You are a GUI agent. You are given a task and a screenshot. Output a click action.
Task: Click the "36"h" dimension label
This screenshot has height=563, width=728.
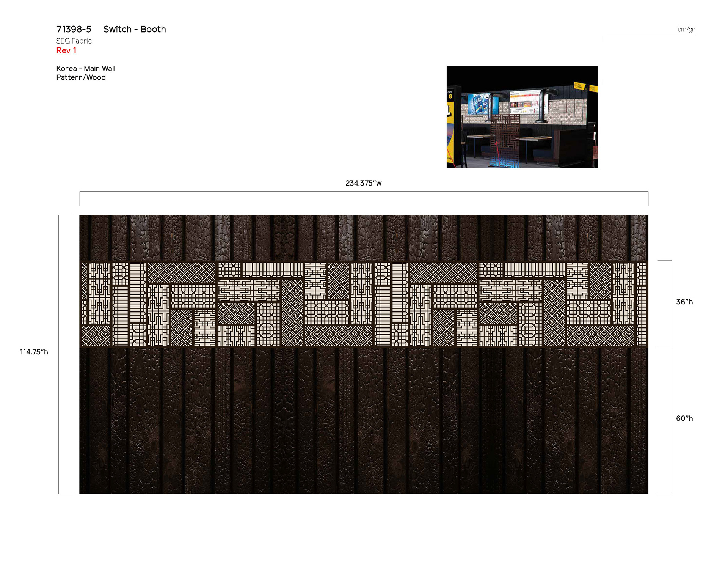click(684, 302)
